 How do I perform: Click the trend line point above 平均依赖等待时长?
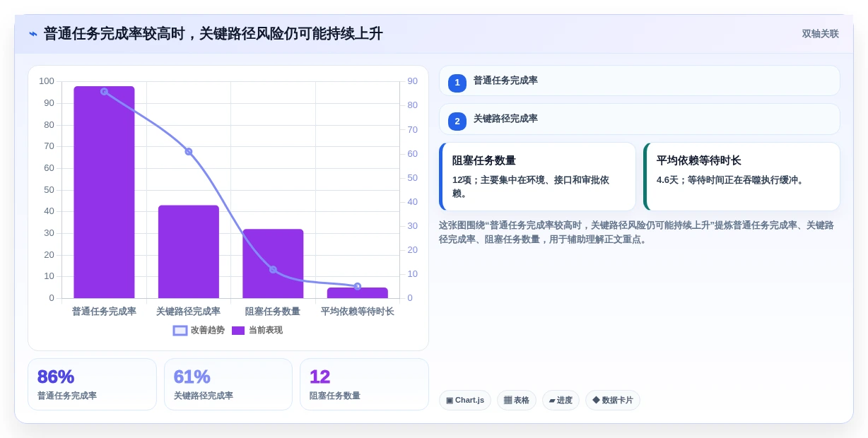pyautogui.click(x=358, y=287)
